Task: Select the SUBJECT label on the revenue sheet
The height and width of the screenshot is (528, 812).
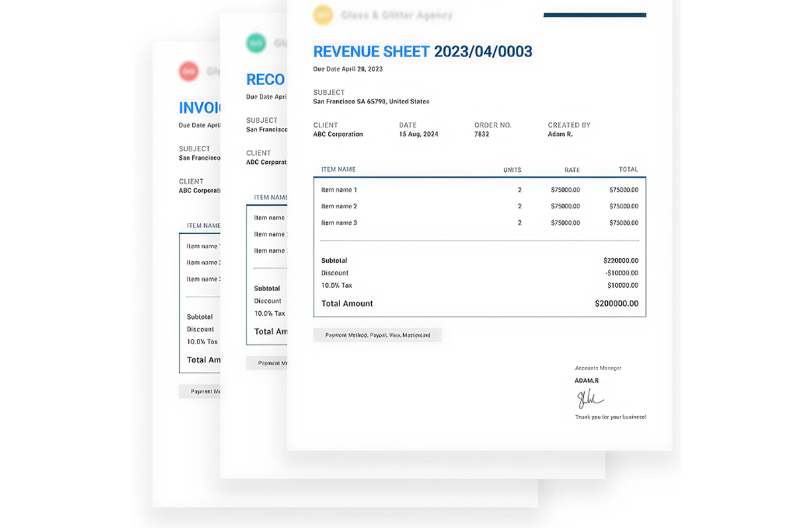Action: (329, 92)
